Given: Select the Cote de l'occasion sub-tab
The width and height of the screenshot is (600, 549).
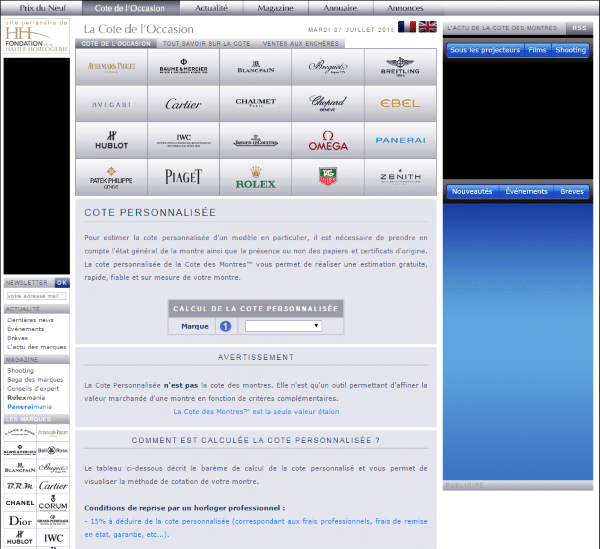Looking at the screenshot, I should [116, 44].
